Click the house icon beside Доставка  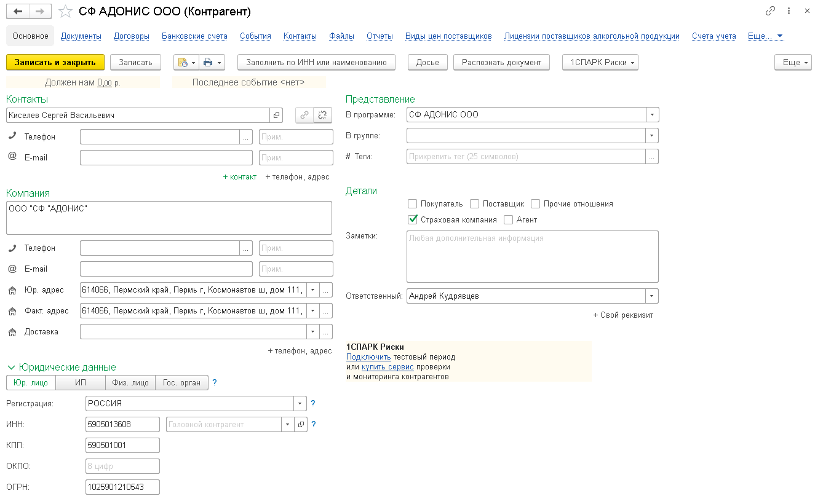pos(12,332)
